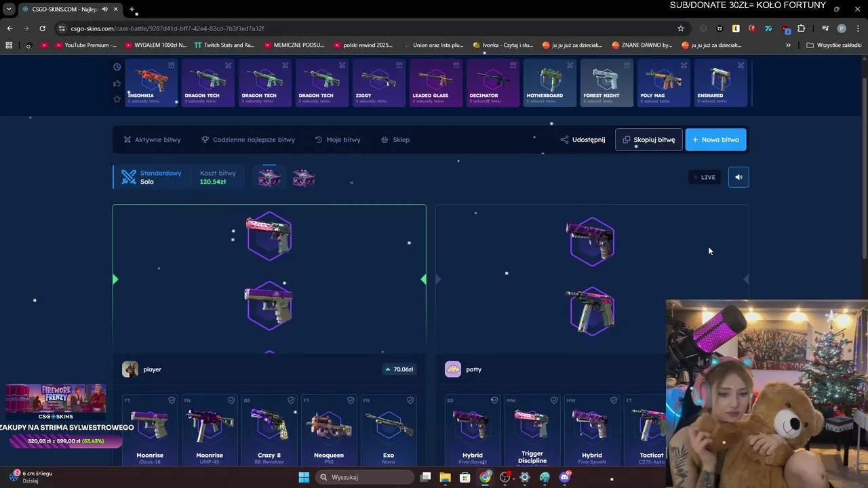Open the weather widget 6 cm śniegu
Screen dimensions: 868x488
(31, 476)
